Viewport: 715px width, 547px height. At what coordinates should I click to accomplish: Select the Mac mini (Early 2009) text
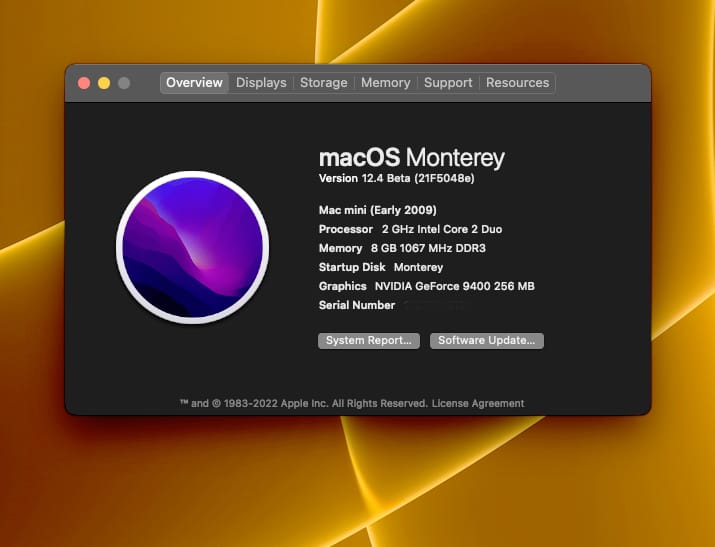378,210
